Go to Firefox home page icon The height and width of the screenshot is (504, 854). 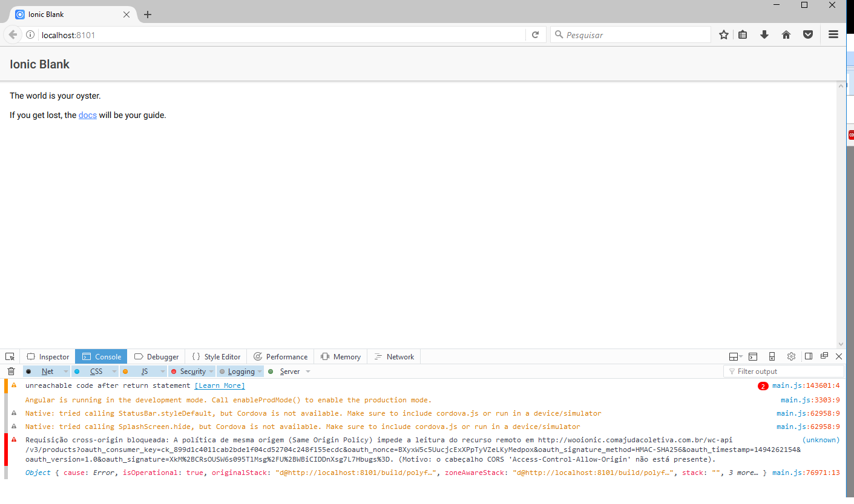coord(786,35)
